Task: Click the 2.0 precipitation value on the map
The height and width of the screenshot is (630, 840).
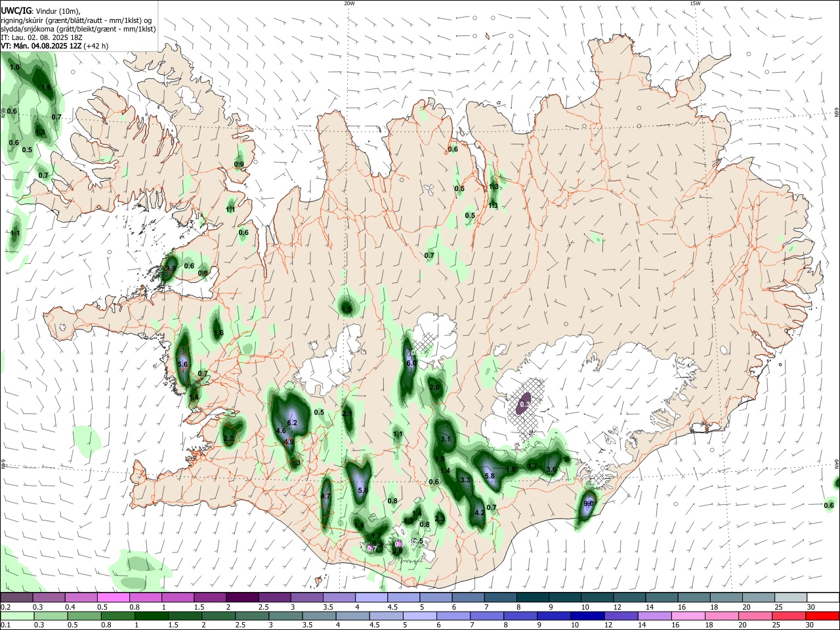Action: [434, 388]
